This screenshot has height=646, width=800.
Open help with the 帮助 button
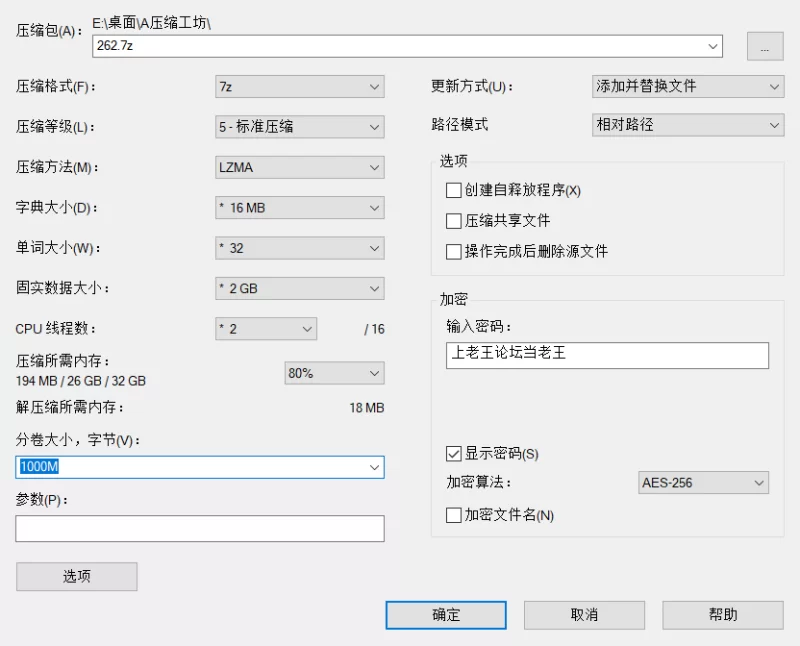tap(723, 615)
